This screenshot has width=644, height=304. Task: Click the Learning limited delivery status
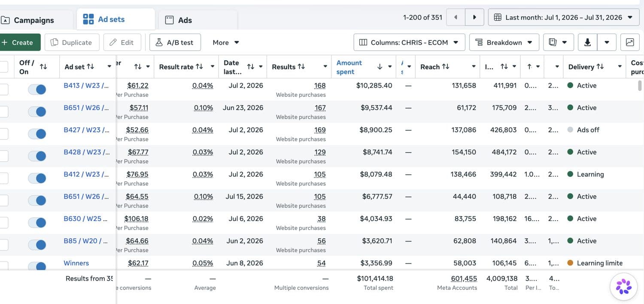pyautogui.click(x=600, y=263)
